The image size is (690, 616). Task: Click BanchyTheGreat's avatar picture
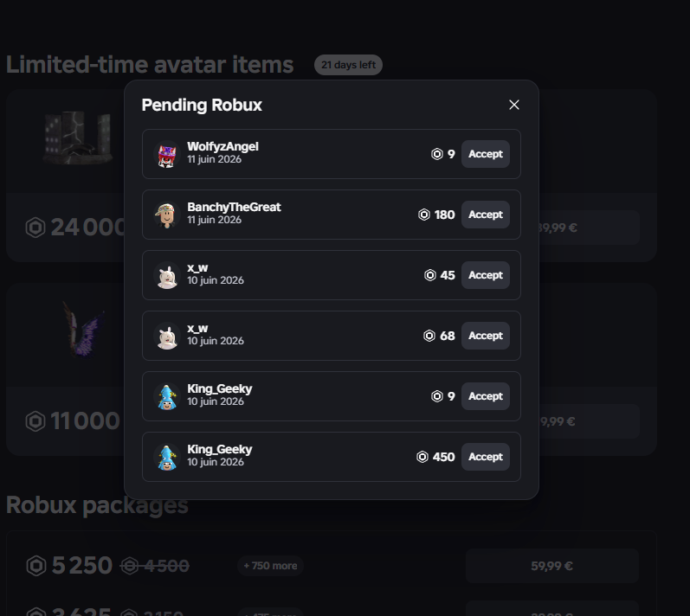[167, 215]
